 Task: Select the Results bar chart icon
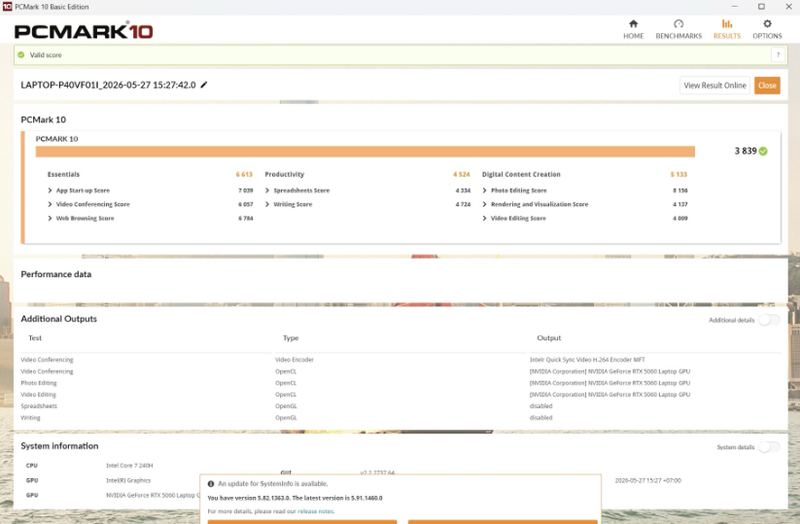[x=727, y=23]
